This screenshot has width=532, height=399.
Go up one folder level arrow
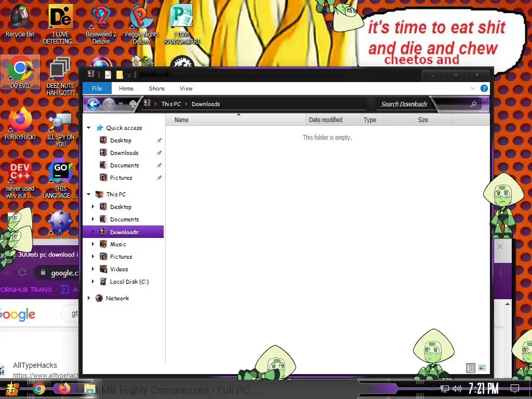[132, 104]
